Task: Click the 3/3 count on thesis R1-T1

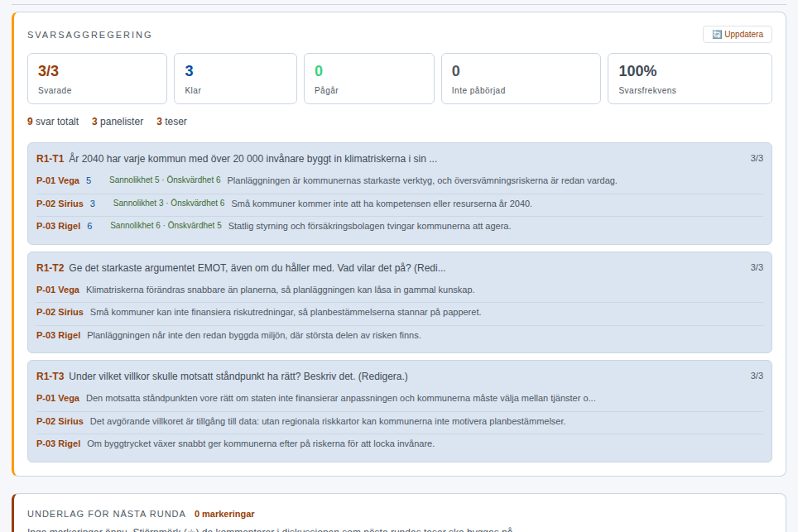Action: (757, 158)
